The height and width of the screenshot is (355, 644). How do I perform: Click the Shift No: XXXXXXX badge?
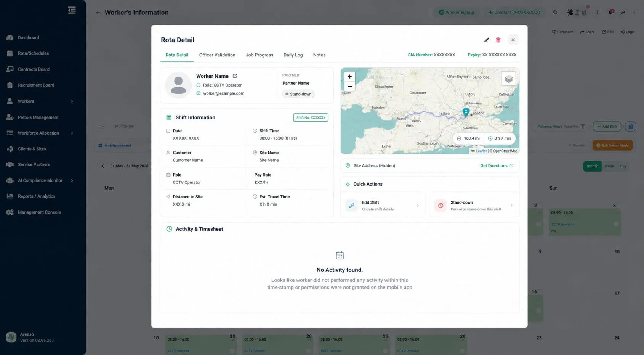click(311, 117)
